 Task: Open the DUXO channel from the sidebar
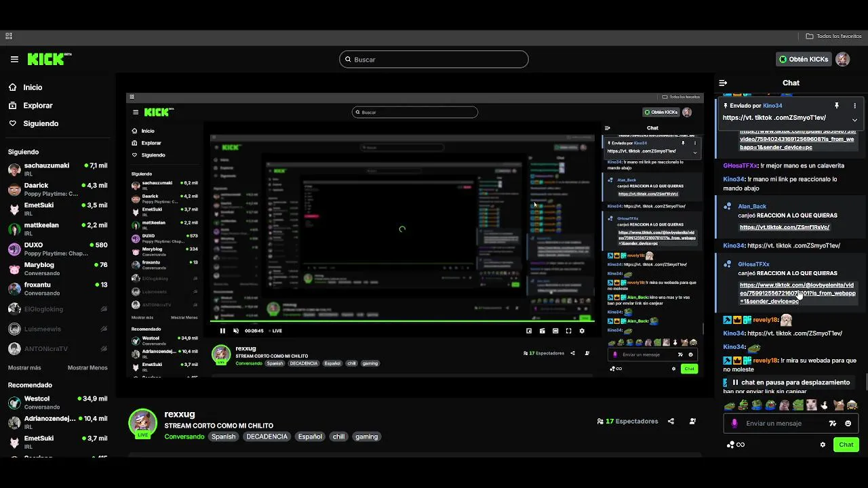click(58, 249)
